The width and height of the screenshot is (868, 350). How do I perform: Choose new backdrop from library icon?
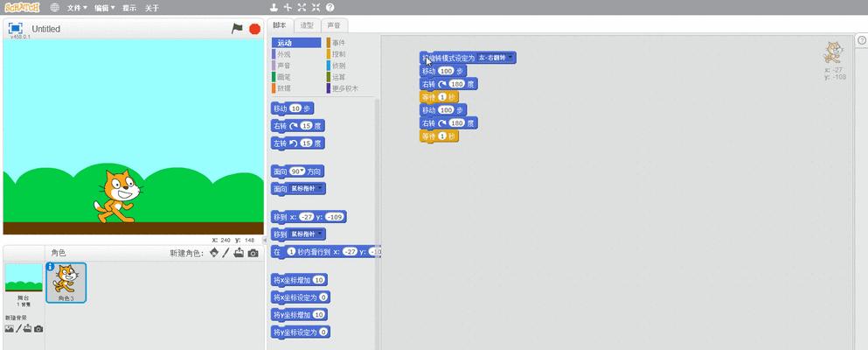(9, 328)
